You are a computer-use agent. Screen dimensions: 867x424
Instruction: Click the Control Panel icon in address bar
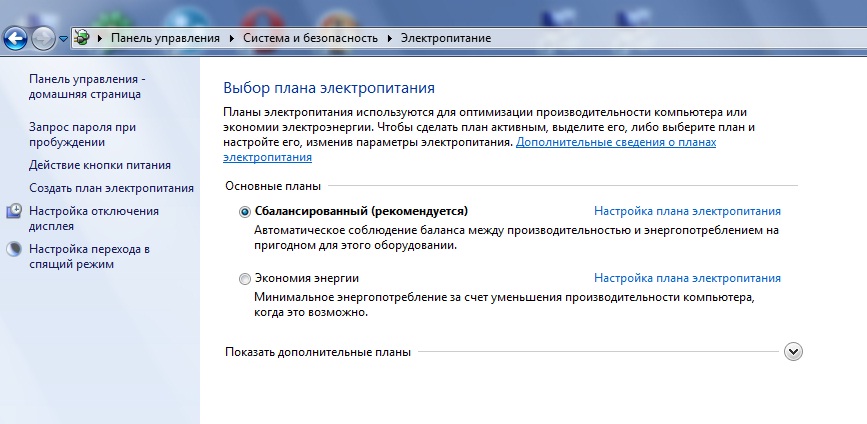point(82,38)
